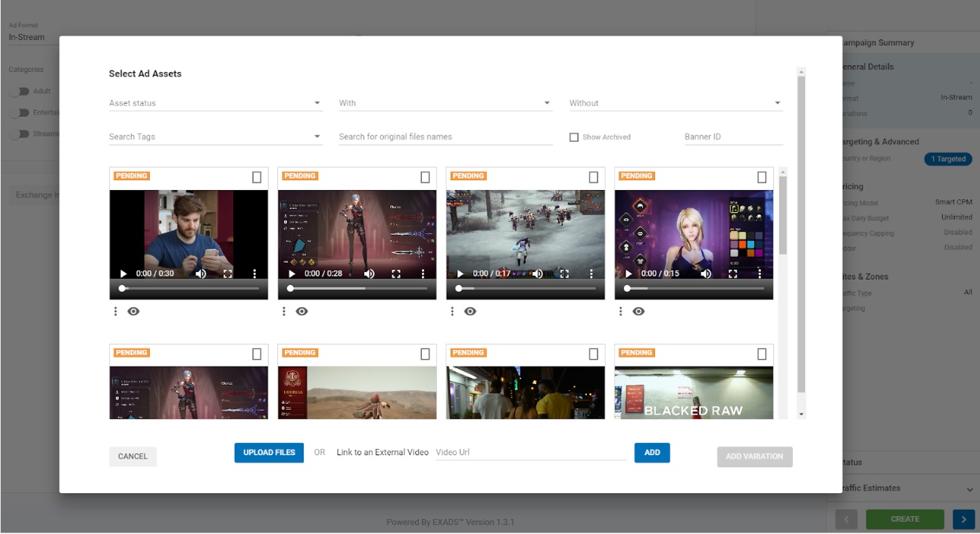This screenshot has width=980, height=534.
Task: Seek on the 0:30 video progress bar
Action: pyautogui.click(x=189, y=289)
